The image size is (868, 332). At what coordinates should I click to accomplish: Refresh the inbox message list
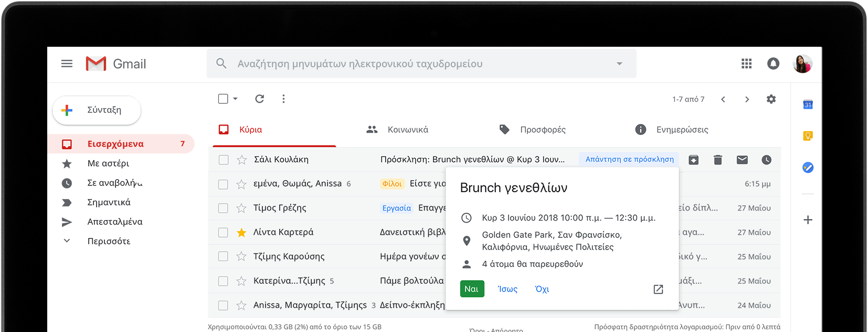tap(259, 99)
